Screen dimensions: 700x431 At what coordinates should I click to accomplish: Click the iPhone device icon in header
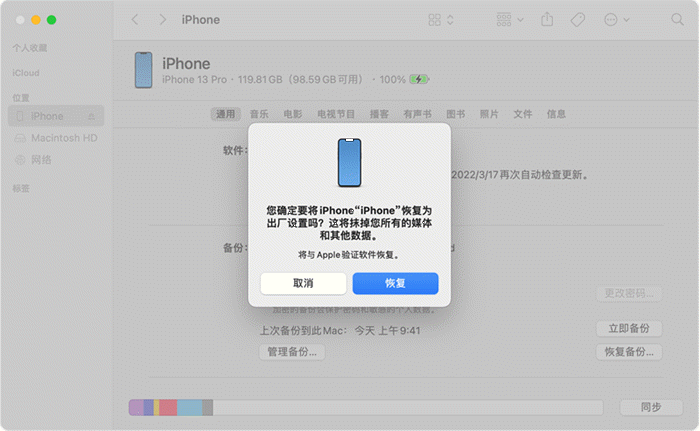143,69
